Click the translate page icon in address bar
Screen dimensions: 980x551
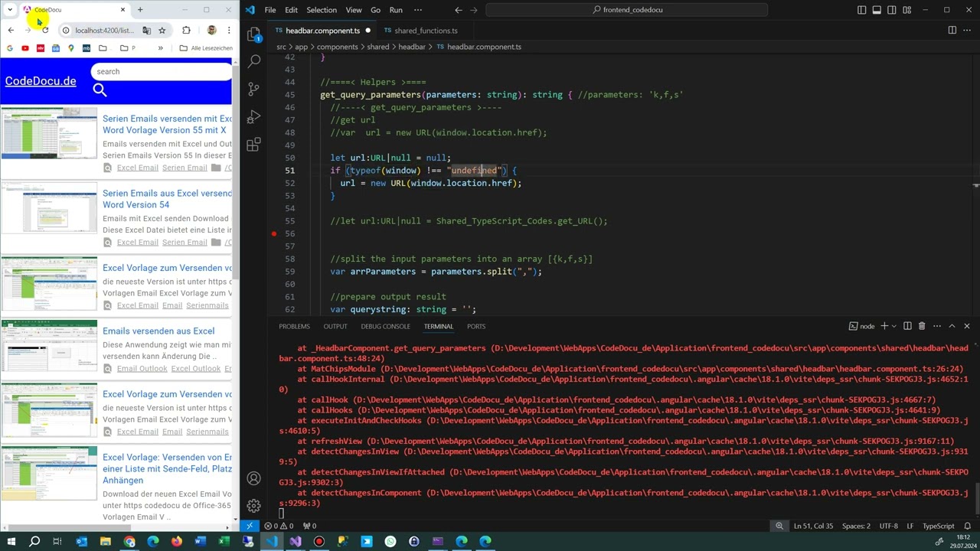point(146,30)
